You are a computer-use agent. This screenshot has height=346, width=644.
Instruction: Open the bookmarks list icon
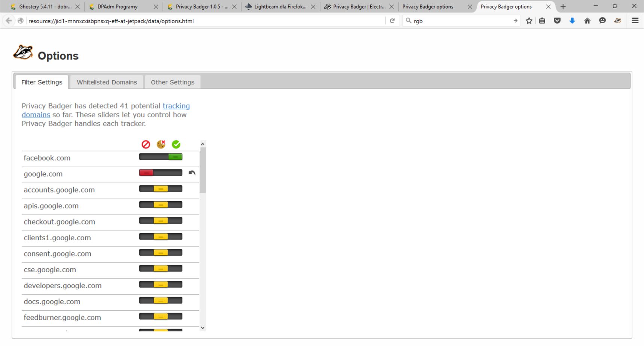pos(542,21)
